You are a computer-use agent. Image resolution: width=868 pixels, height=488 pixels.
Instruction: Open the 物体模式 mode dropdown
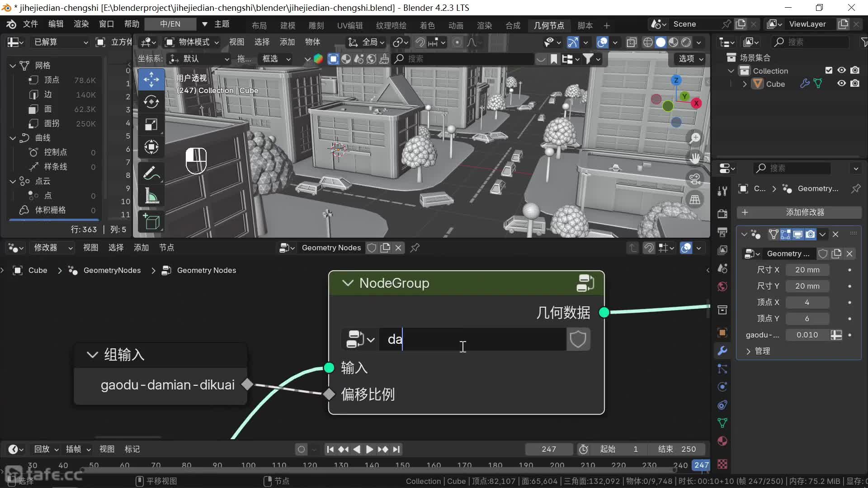click(192, 42)
